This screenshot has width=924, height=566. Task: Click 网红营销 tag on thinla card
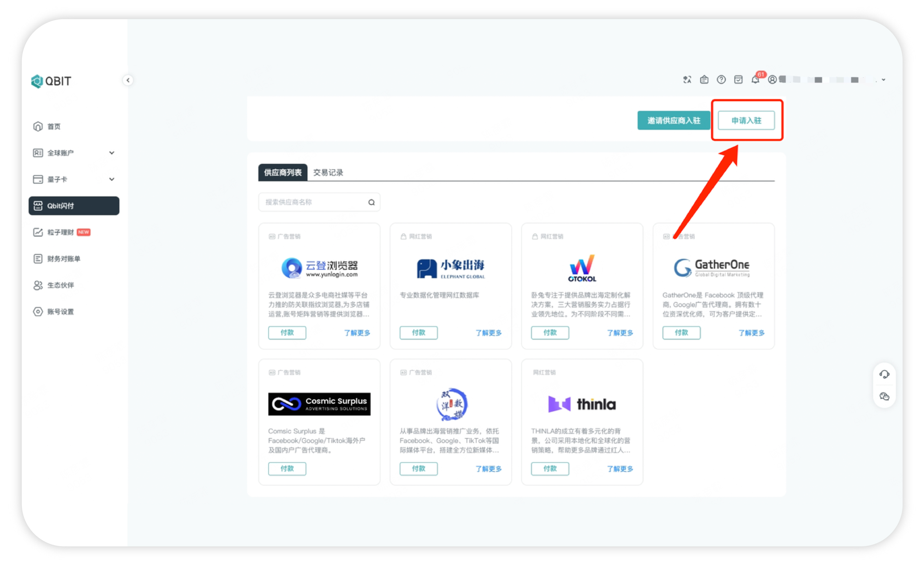click(544, 373)
